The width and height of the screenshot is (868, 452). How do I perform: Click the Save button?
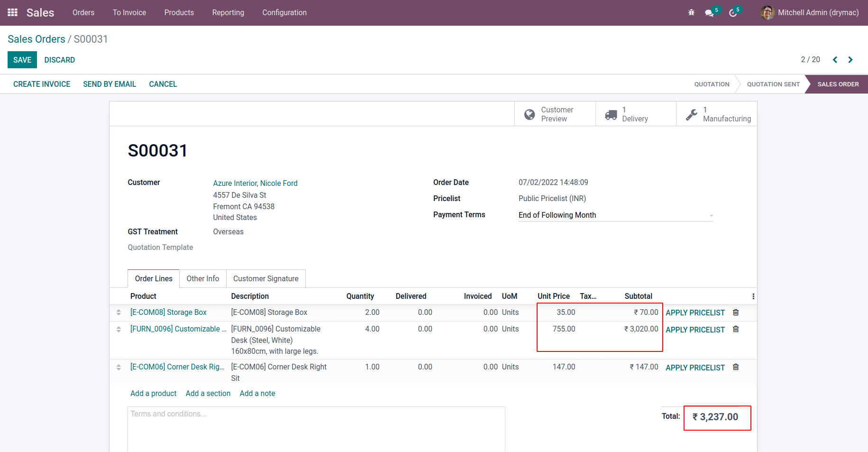click(22, 60)
